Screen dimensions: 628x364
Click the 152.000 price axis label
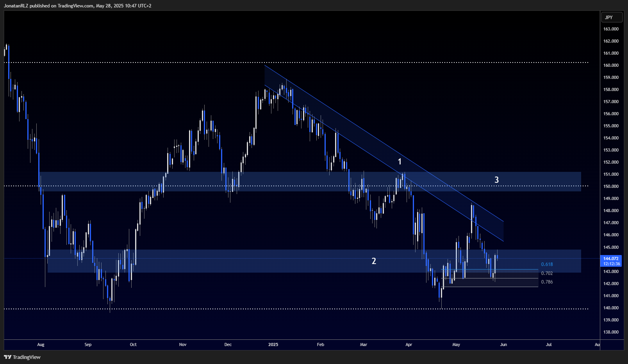611,162
